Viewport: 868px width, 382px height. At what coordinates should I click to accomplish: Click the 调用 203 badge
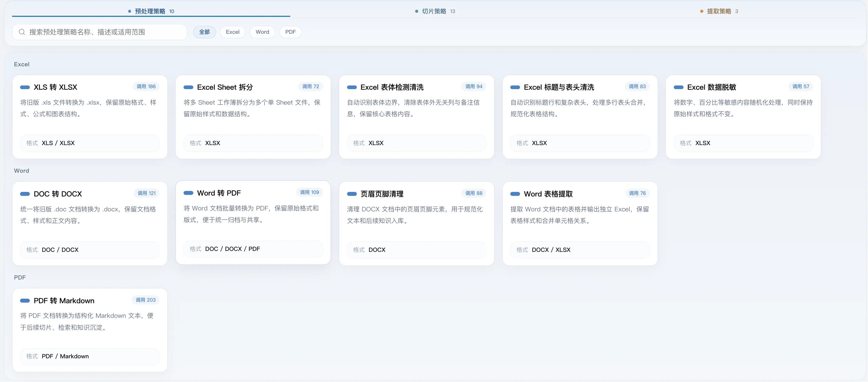coord(146,300)
